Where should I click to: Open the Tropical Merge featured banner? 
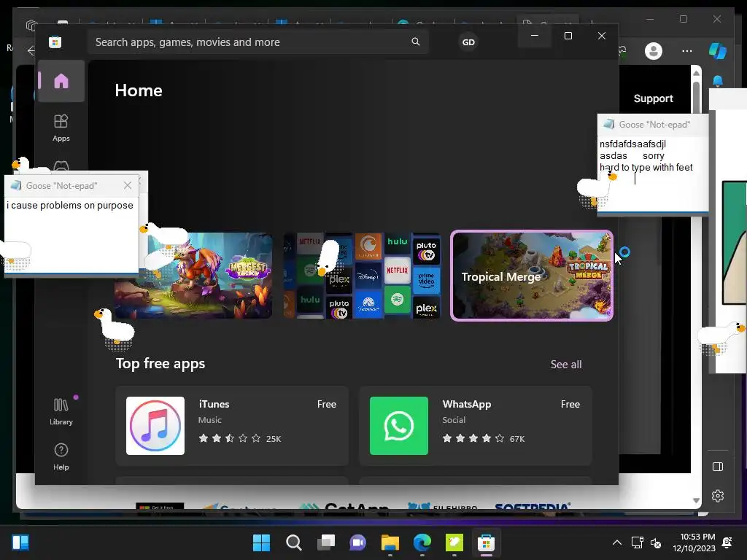tap(532, 276)
